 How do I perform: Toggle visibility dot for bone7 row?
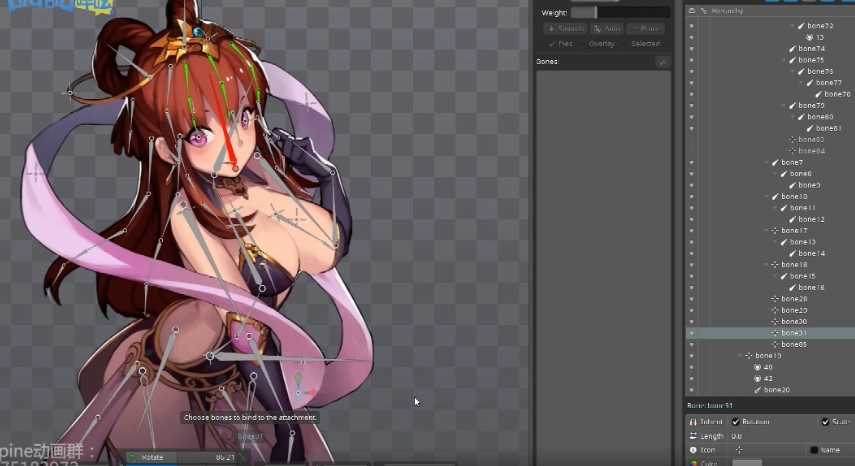coord(692,162)
